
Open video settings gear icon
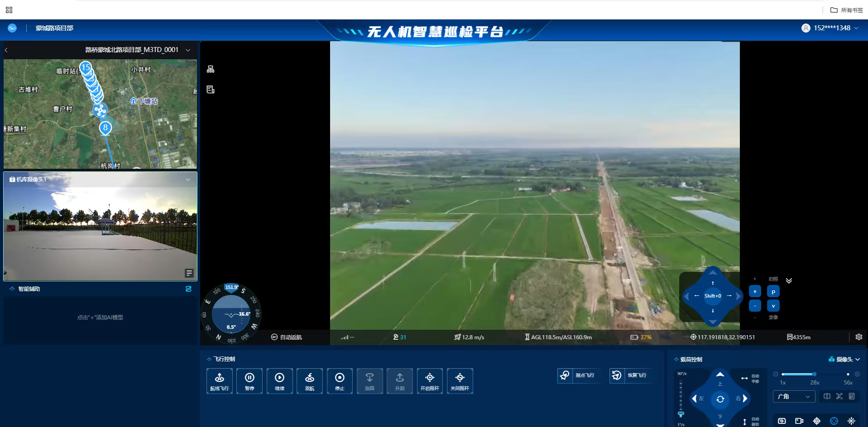click(858, 337)
